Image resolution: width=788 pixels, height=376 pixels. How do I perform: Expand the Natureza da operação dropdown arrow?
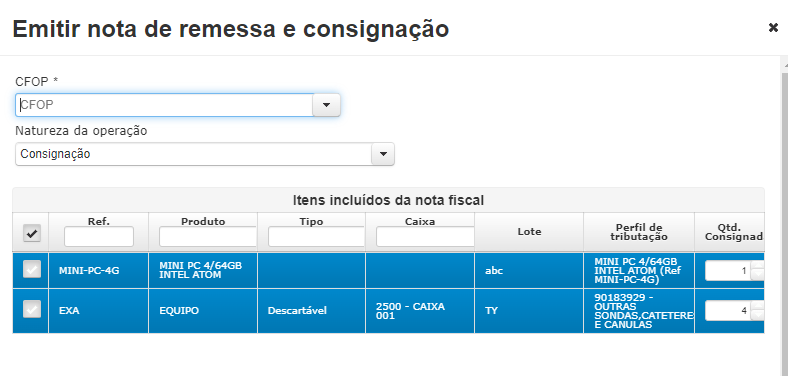click(383, 154)
